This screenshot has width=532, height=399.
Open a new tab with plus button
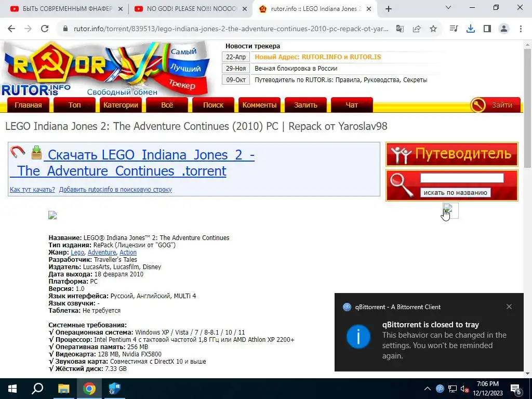(x=389, y=9)
